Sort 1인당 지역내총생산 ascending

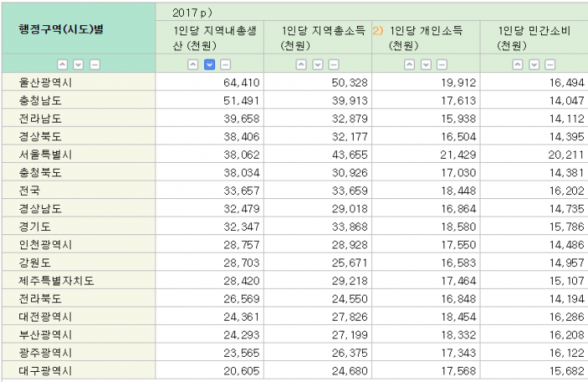[193, 65]
